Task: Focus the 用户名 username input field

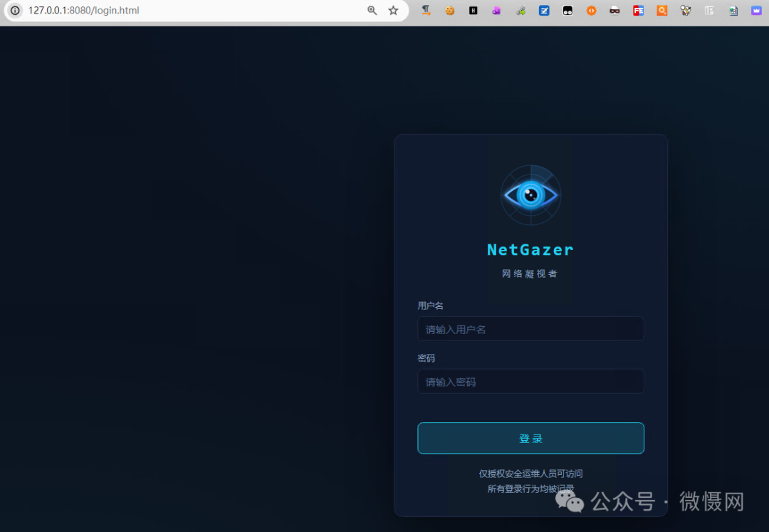Action: pyautogui.click(x=530, y=329)
